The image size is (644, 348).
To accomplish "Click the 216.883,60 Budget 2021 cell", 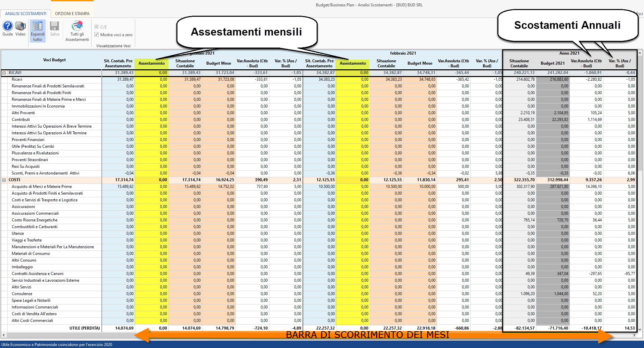I will [x=553, y=79].
